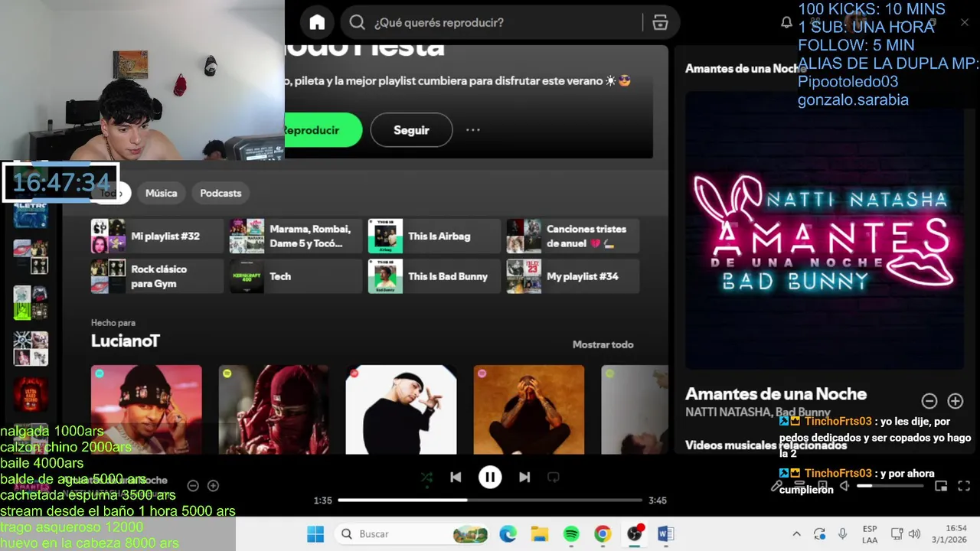Open Canciones tristes de anuel playlist
The image size is (980, 551).
click(x=572, y=236)
